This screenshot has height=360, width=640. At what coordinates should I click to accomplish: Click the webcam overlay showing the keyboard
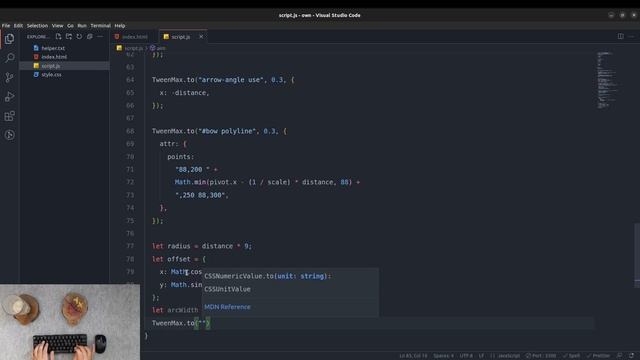tap(70, 322)
